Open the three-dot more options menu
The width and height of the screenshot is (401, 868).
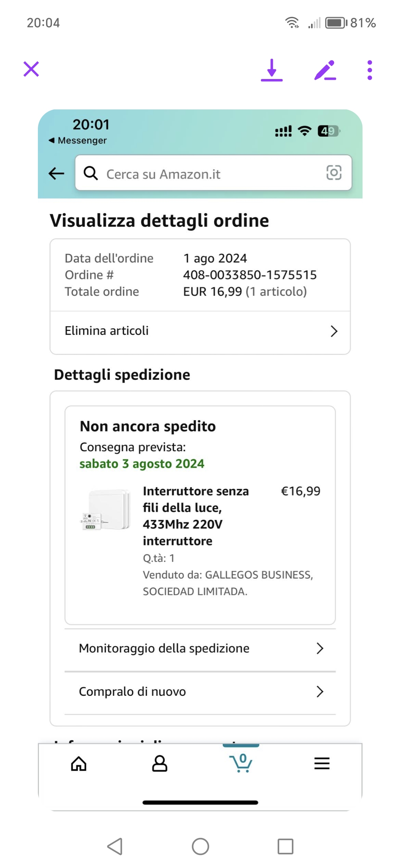(x=369, y=70)
